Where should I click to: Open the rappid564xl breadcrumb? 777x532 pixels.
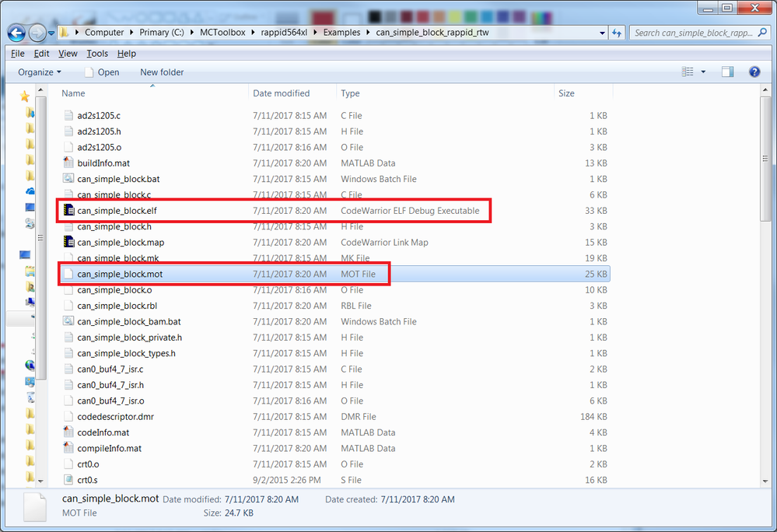(284, 32)
